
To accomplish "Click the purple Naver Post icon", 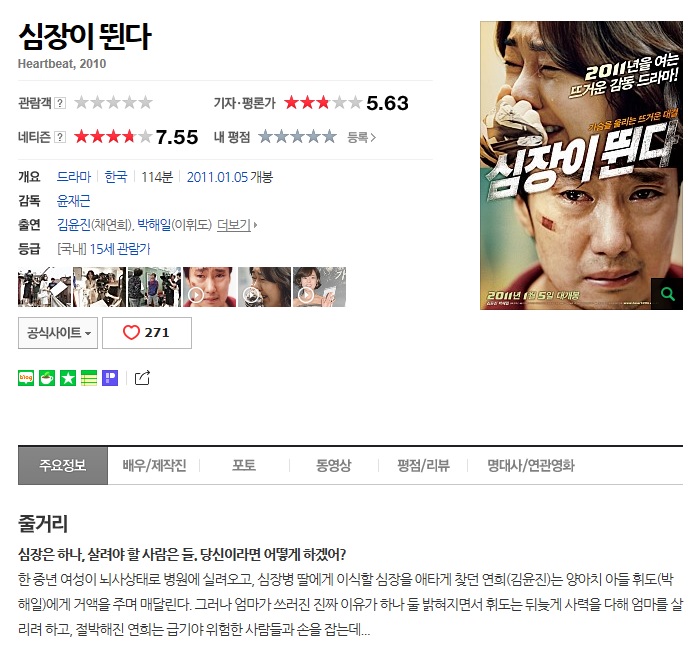I will [x=110, y=378].
